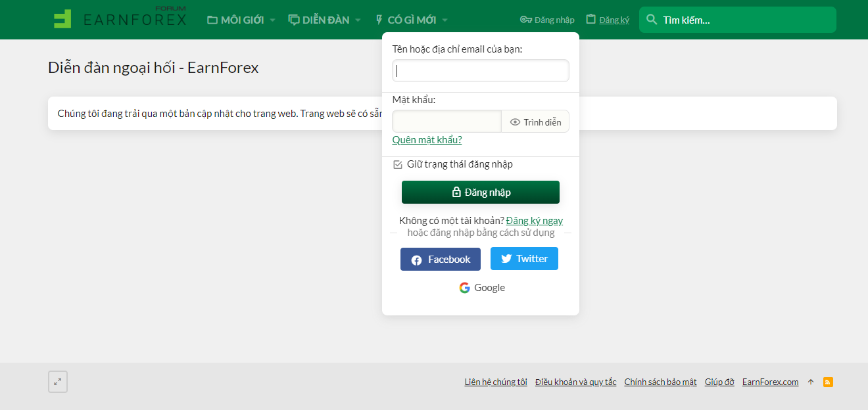Click the key icon beside Đăng nhập
The height and width of the screenshot is (410, 868).
pos(525,20)
